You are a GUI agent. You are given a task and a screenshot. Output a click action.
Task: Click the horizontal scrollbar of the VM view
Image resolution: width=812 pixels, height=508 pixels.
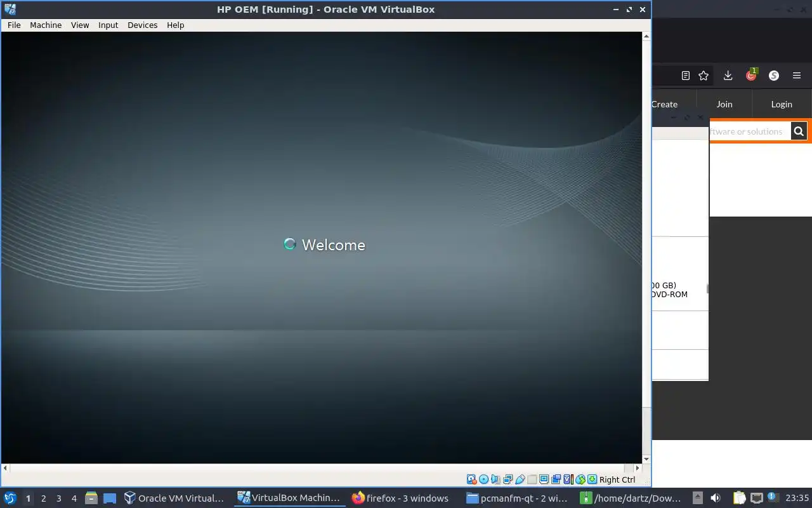point(322,468)
